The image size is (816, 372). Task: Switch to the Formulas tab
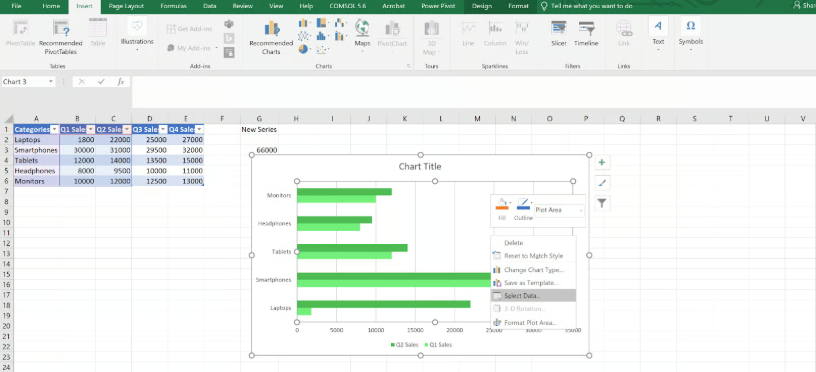(174, 6)
